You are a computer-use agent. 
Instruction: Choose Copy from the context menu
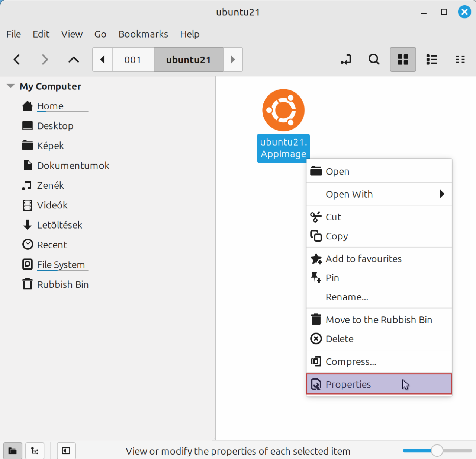[379, 236]
